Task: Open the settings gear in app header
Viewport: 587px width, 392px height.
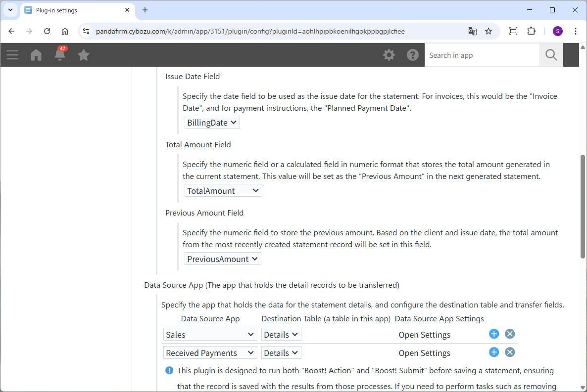Action: click(389, 55)
